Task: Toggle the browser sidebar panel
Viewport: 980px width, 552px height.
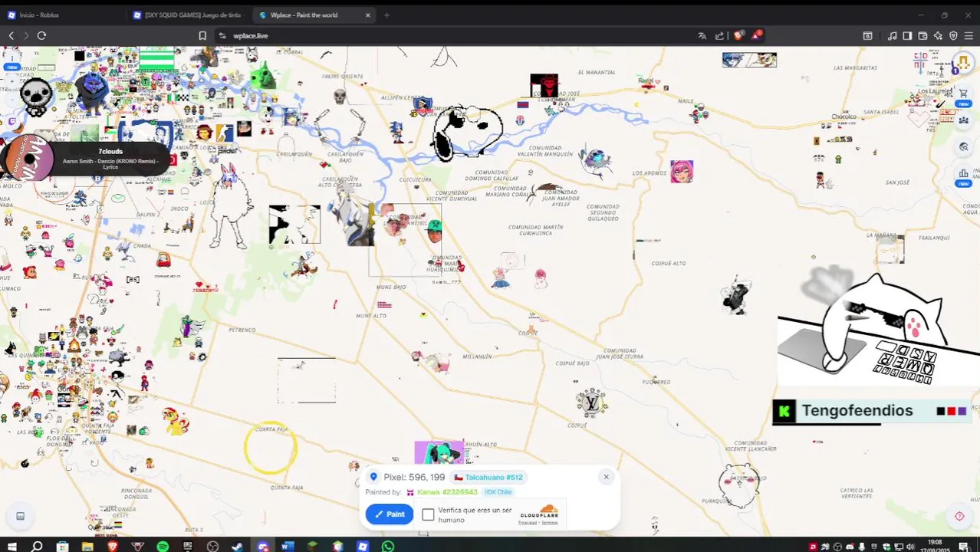Action: (x=907, y=35)
